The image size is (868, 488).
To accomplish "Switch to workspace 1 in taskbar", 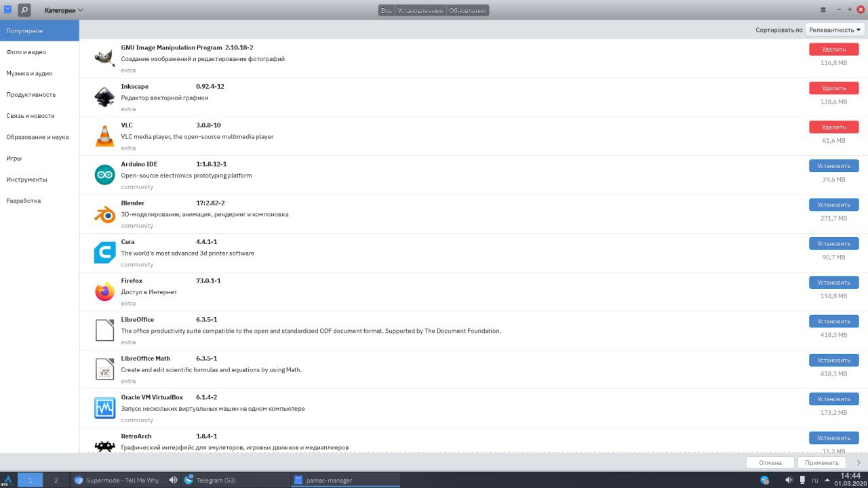I will point(30,481).
